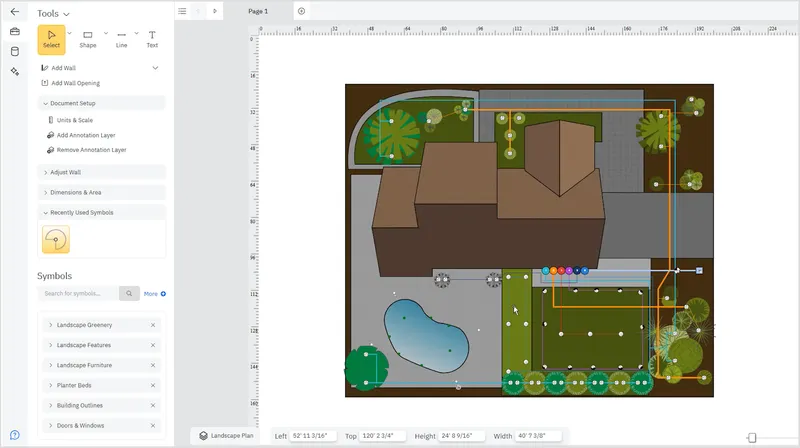
Task: Click the Landscape Plan layer button
Action: [x=226, y=435]
